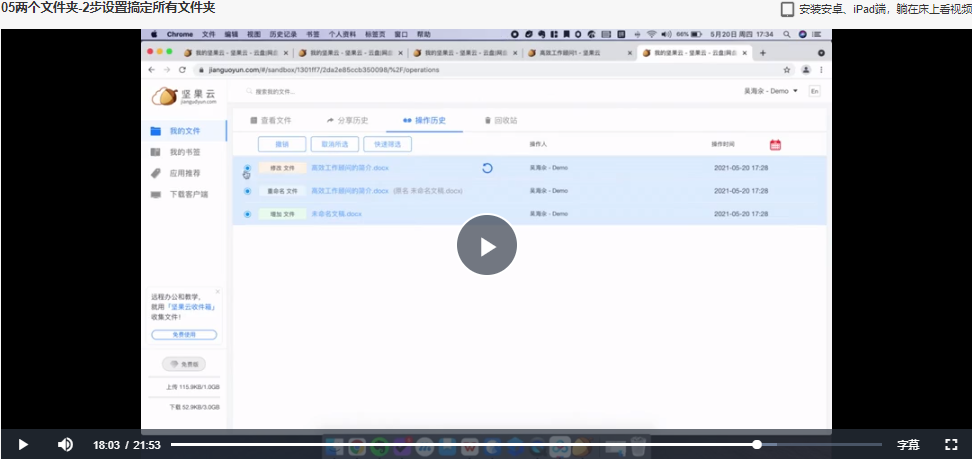Image resolution: width=972 pixels, height=459 pixels.
Task: Toggle radio for the 修改 文件 row
Action: [x=247, y=167]
